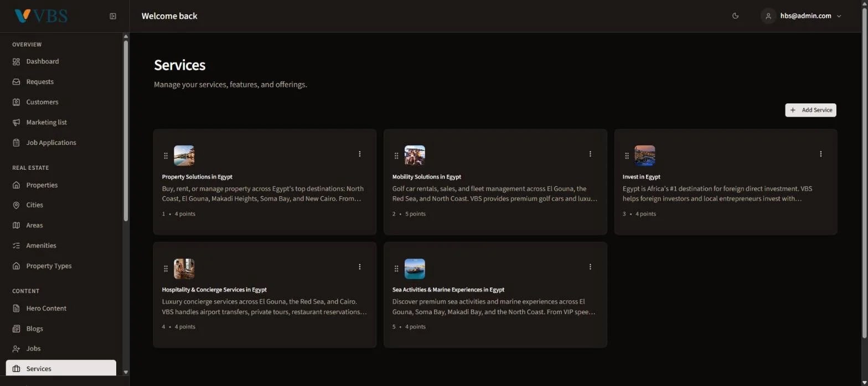Click the Jobs person-plus icon
The height and width of the screenshot is (386, 868).
coord(16,348)
